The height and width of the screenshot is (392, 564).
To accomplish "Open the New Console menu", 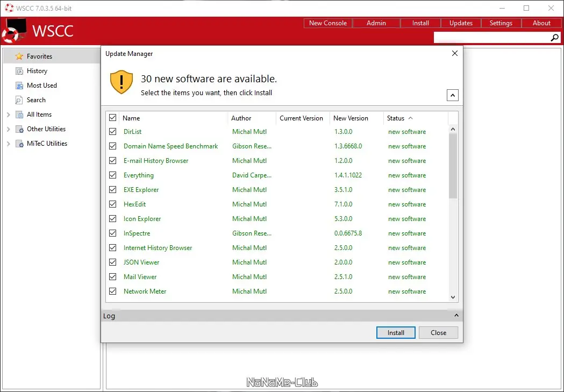I will pos(327,23).
